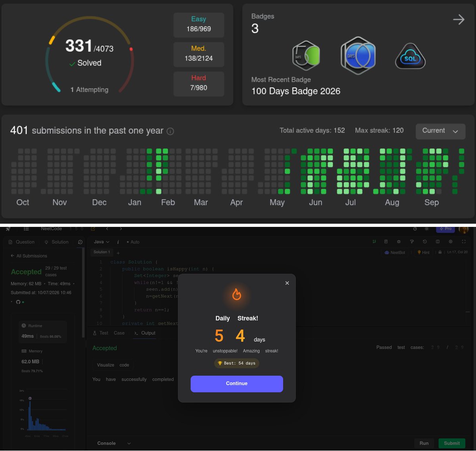The height and width of the screenshot is (451, 476).
Task: View the 100 Days badge
Action: coord(358,56)
